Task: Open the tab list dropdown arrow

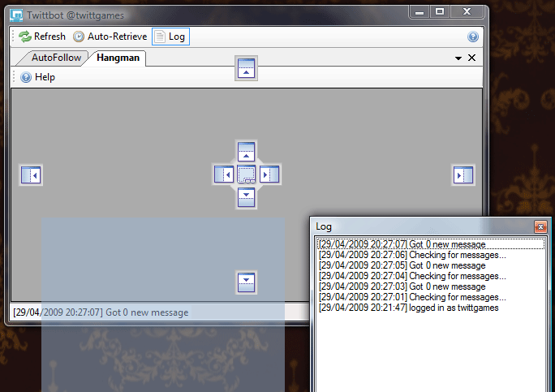Action: tap(458, 58)
